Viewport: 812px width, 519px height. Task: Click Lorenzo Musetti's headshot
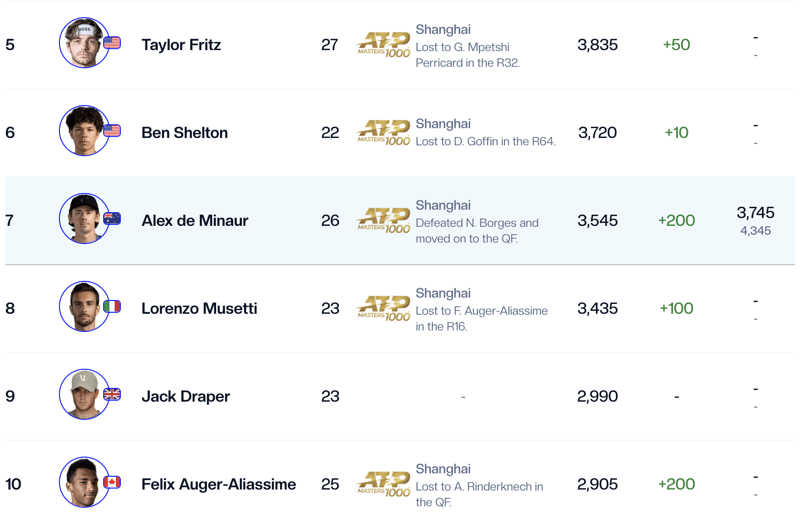(x=84, y=307)
